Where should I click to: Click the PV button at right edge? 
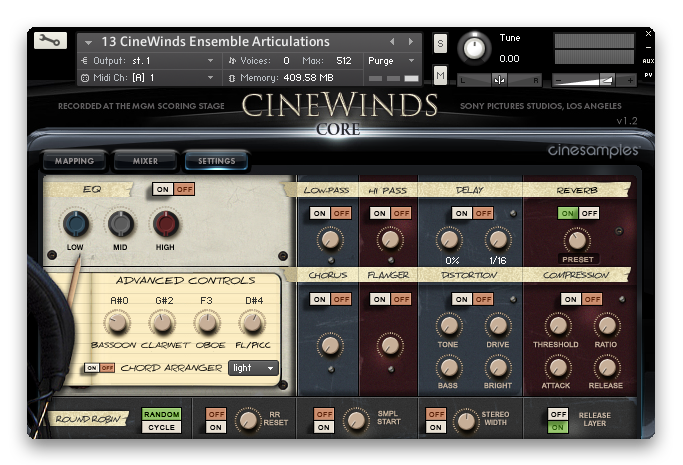[648, 75]
